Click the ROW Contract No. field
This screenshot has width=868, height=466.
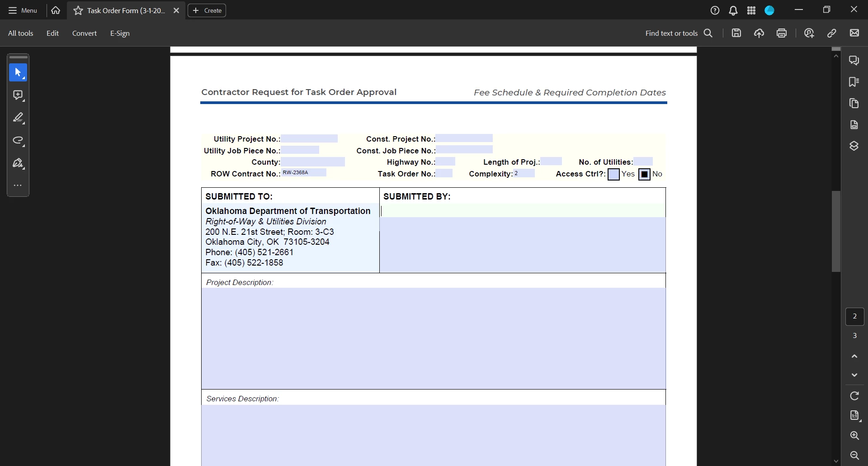[x=304, y=172]
